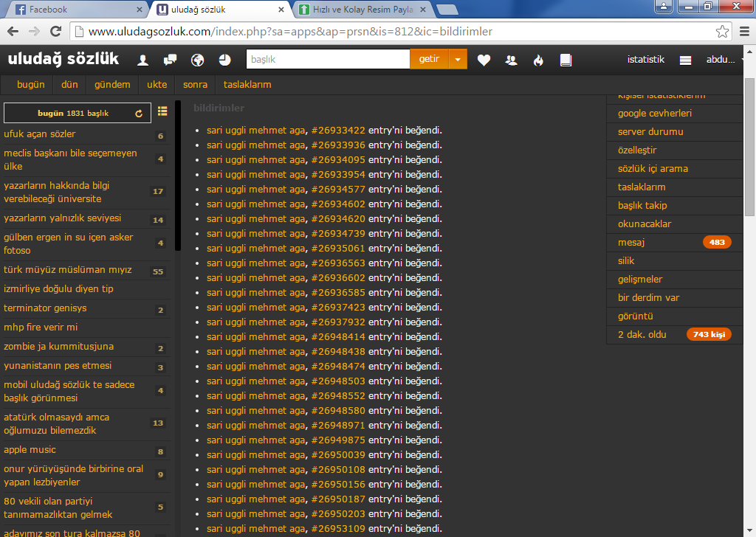Click the 743 kişi online badge
This screenshot has height=537, width=756.
[x=709, y=334]
